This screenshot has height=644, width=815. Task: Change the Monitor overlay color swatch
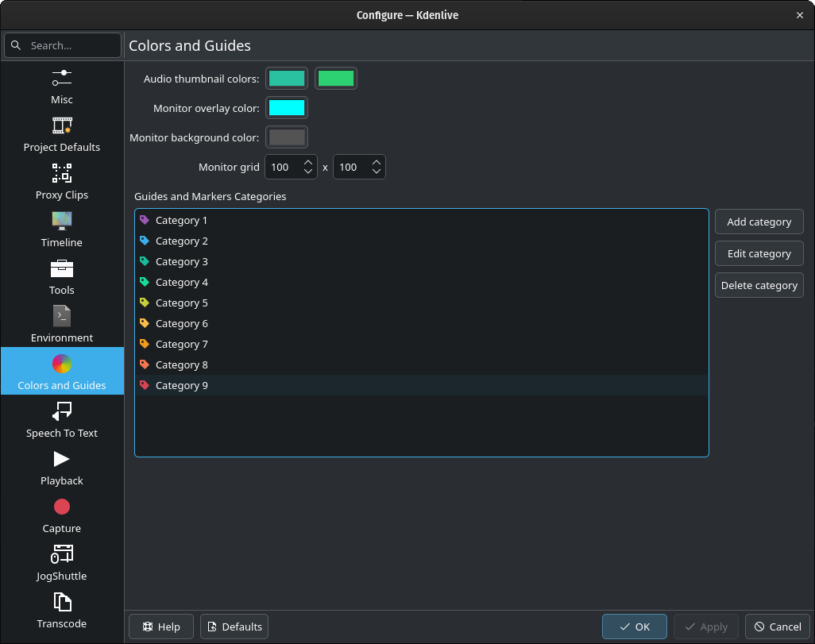287,108
